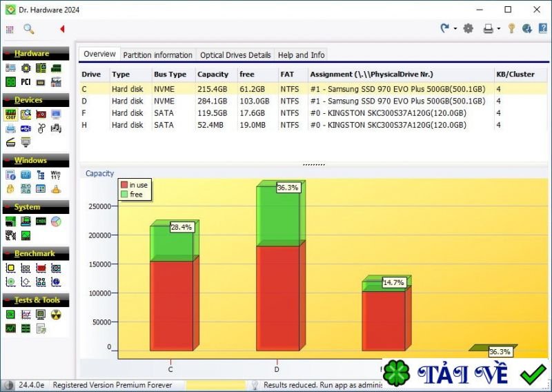The width and height of the screenshot is (552, 392).
Task: Switch to the Partition information tab
Action: tap(158, 55)
